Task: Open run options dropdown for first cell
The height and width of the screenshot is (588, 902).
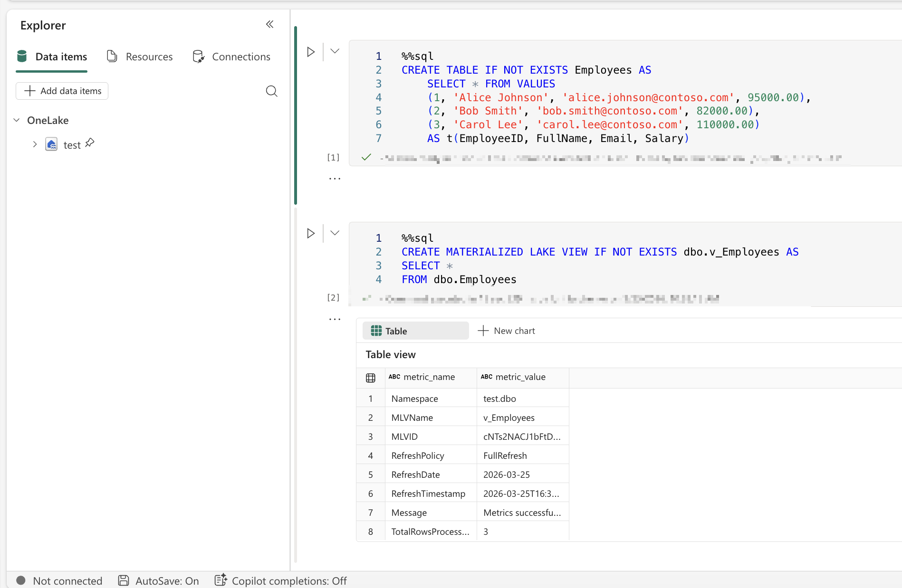Action: pyautogui.click(x=335, y=51)
